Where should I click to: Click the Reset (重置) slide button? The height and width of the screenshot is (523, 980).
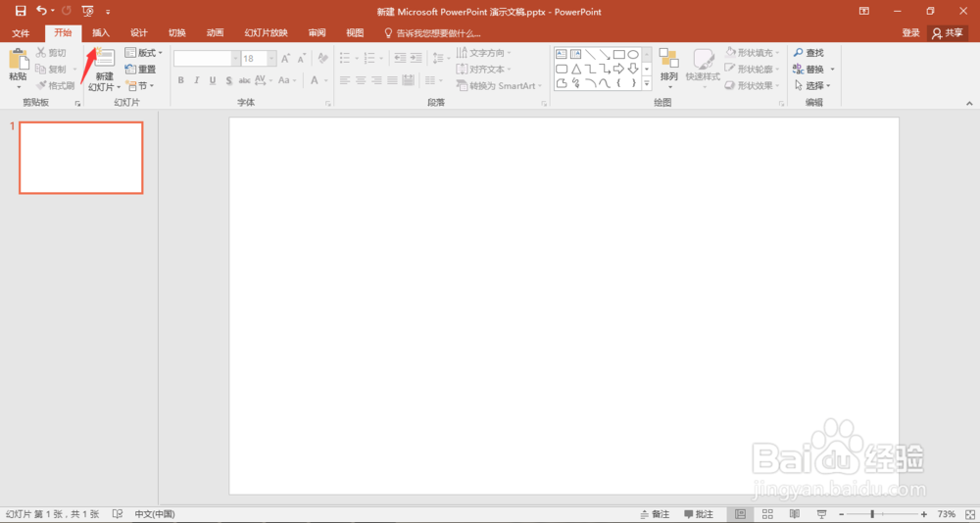[140, 70]
